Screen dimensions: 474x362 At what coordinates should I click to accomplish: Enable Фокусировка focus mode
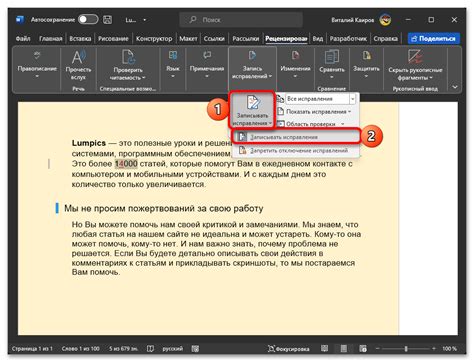point(289,349)
